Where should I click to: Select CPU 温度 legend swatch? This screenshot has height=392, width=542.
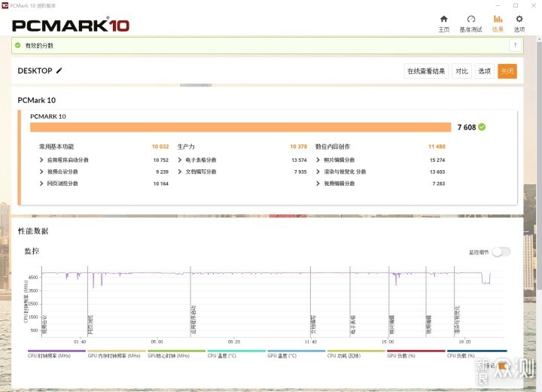point(236,351)
